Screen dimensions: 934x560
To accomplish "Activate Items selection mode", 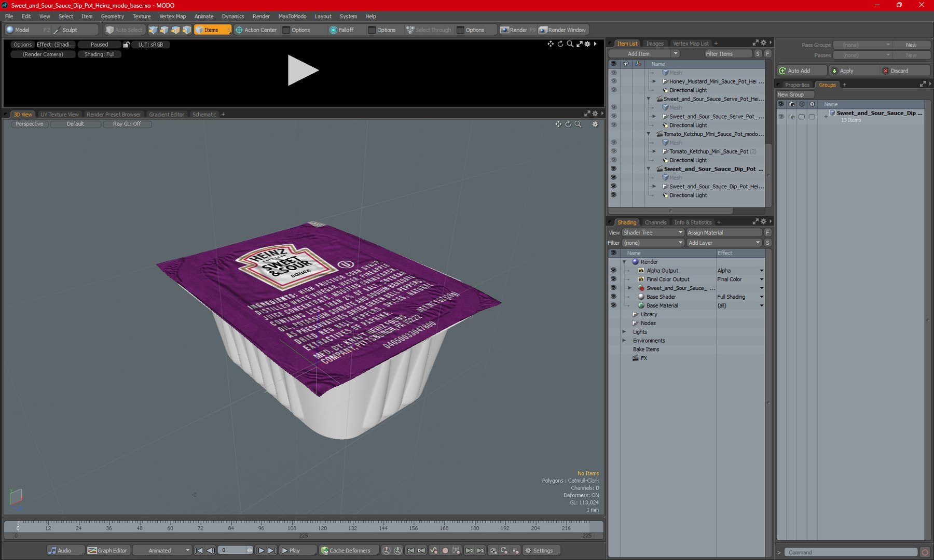I will pyautogui.click(x=212, y=30).
